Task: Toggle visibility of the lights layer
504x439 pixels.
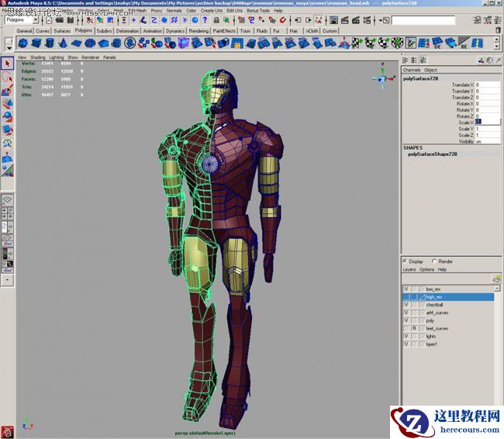Action: (x=406, y=336)
